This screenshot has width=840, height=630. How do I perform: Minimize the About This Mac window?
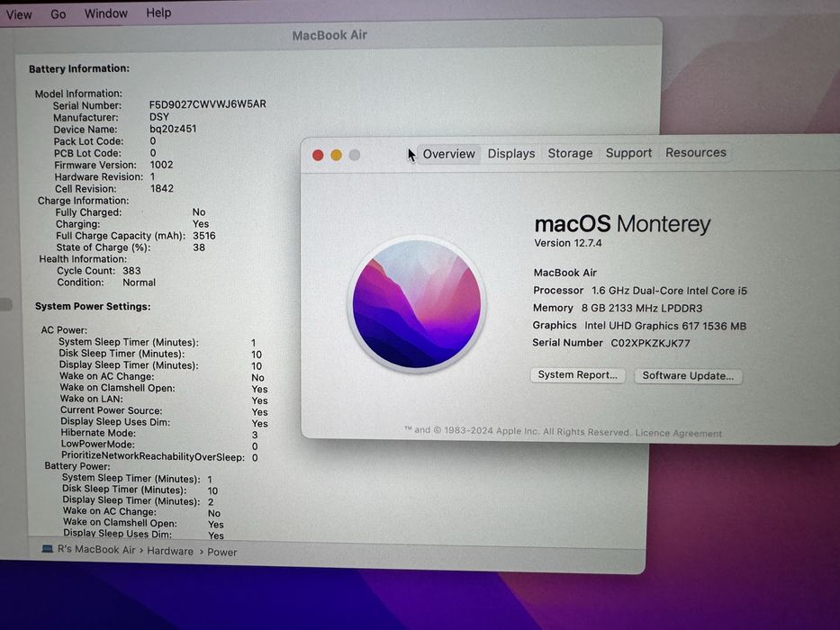pyautogui.click(x=336, y=156)
